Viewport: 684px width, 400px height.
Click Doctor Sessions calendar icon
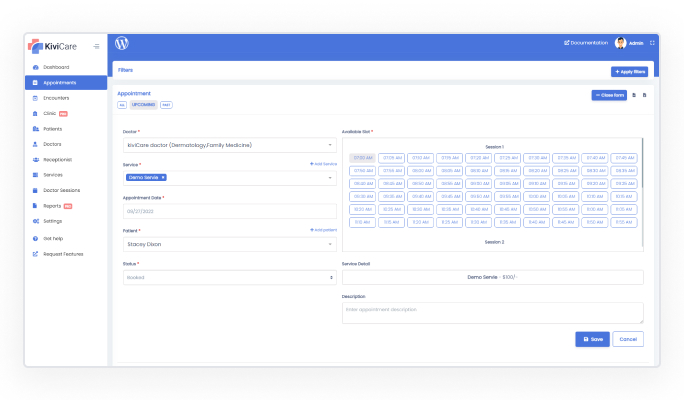(35, 190)
